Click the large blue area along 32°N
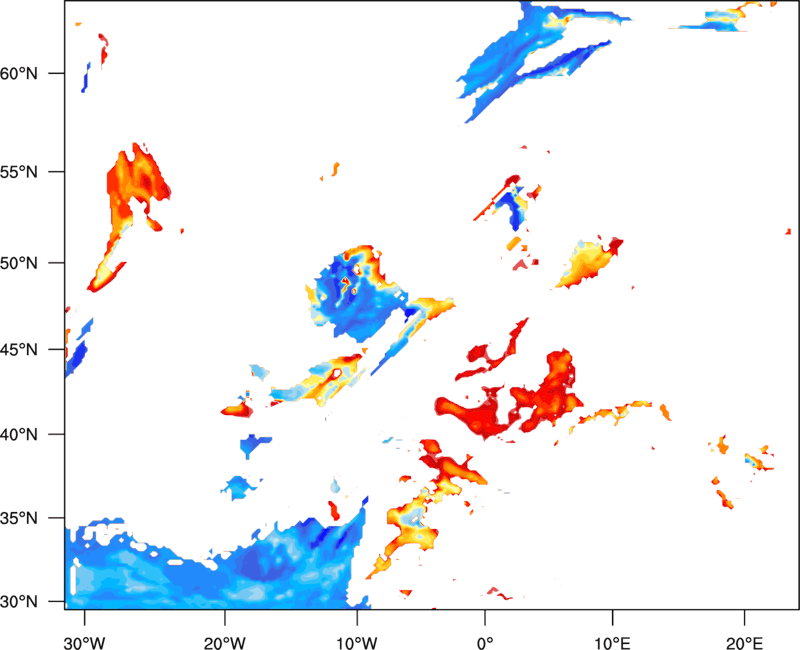800x650 pixels. pyautogui.click(x=214, y=564)
